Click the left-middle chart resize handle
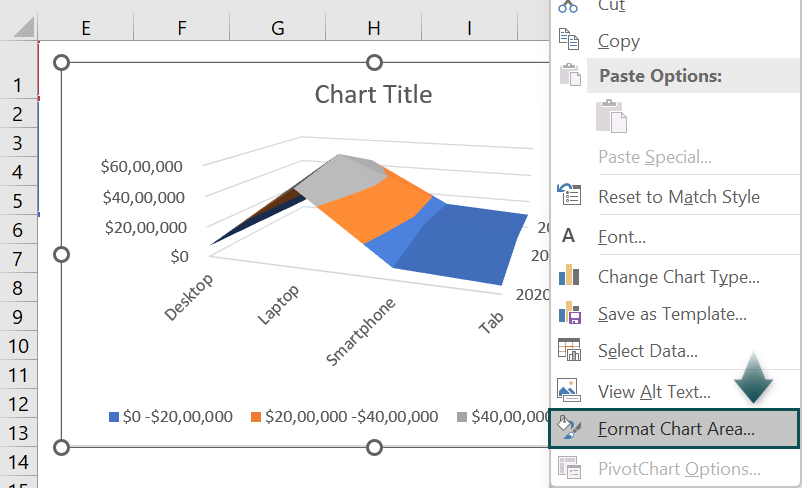This screenshot has height=488, width=802. [x=61, y=254]
